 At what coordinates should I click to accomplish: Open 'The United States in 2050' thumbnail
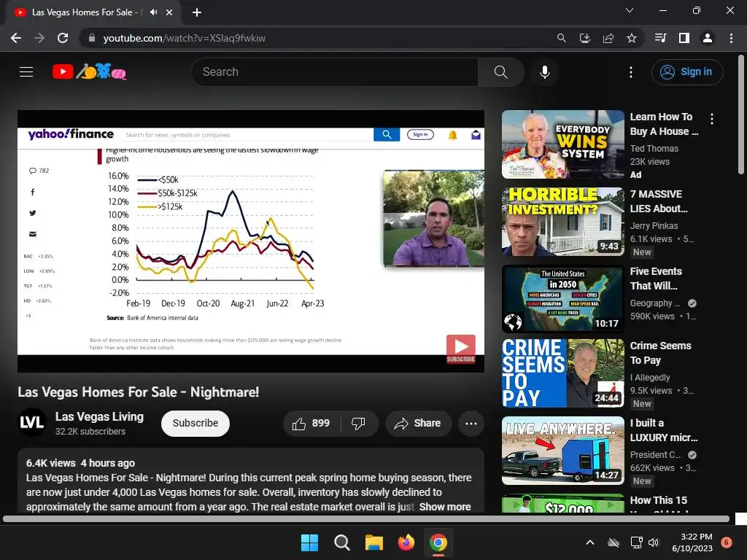562,298
